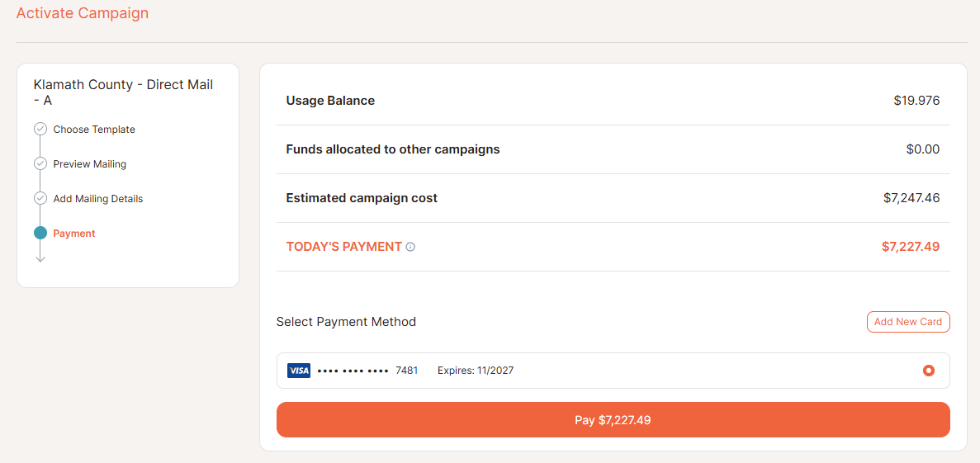Click the Add New Card button
Viewport: 980px width, 463px height.
908,322
